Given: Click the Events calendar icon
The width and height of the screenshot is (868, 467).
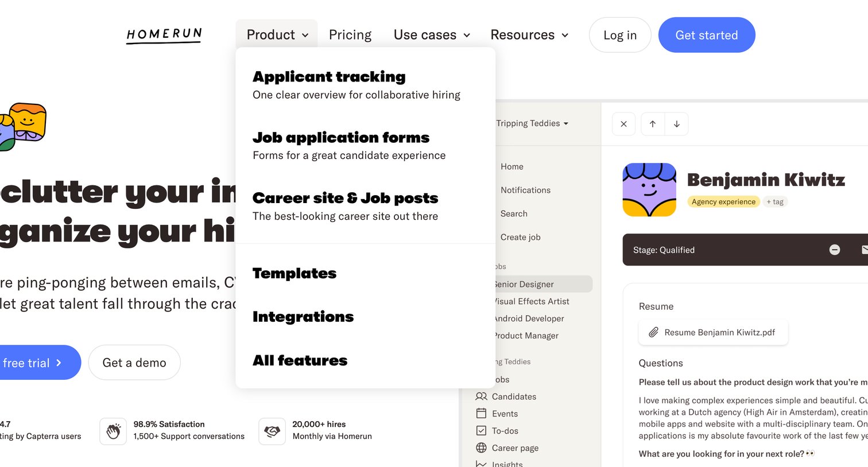Looking at the screenshot, I should tap(481, 413).
